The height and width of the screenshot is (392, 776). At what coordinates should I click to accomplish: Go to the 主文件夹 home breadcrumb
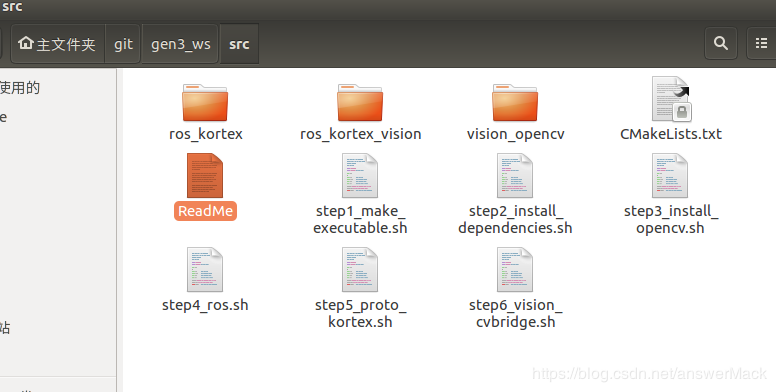58,44
